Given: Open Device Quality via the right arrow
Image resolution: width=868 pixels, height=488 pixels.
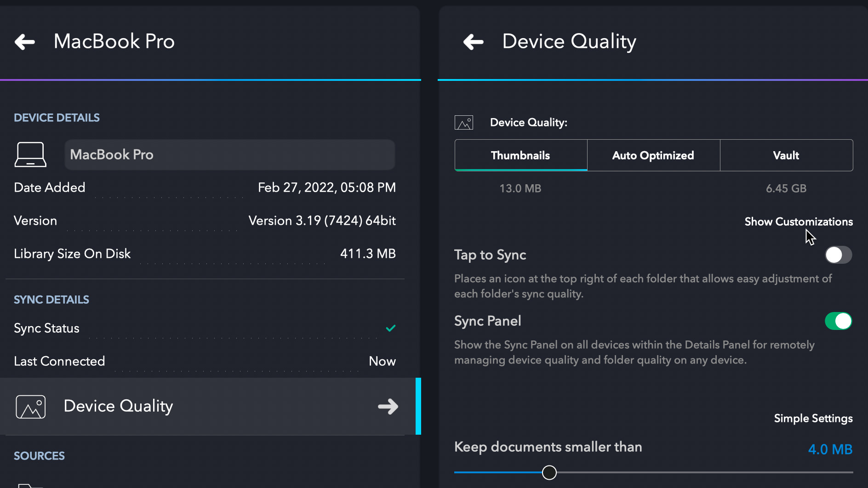Looking at the screenshot, I should (388, 406).
